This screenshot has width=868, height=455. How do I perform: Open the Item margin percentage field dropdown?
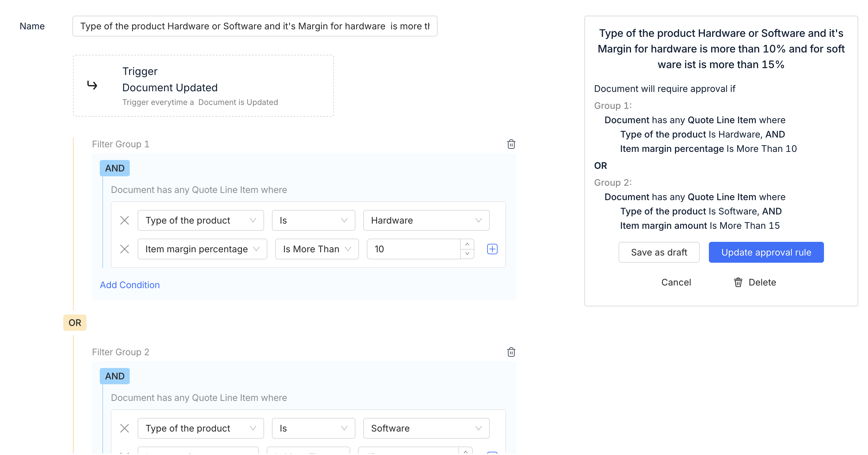(x=202, y=249)
